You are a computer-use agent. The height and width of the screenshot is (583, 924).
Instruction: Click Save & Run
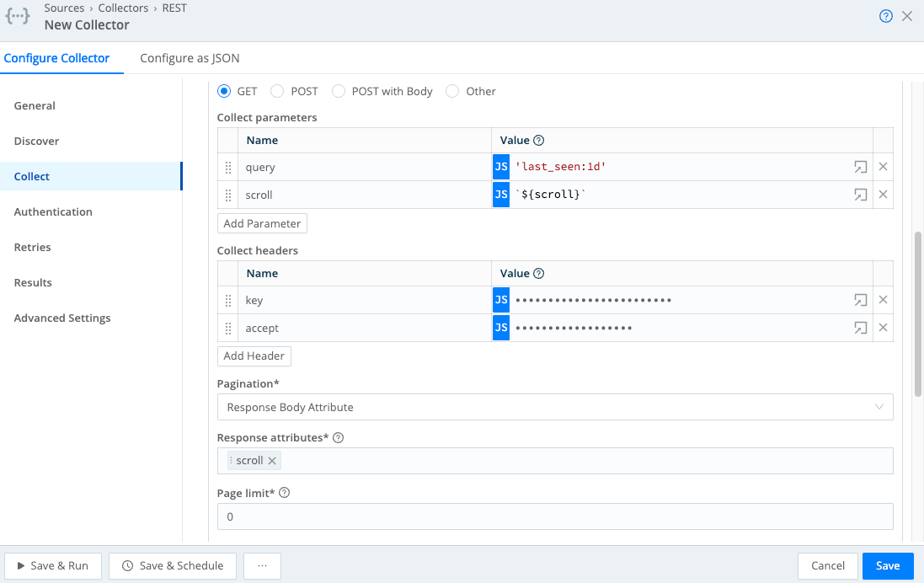pyautogui.click(x=53, y=565)
